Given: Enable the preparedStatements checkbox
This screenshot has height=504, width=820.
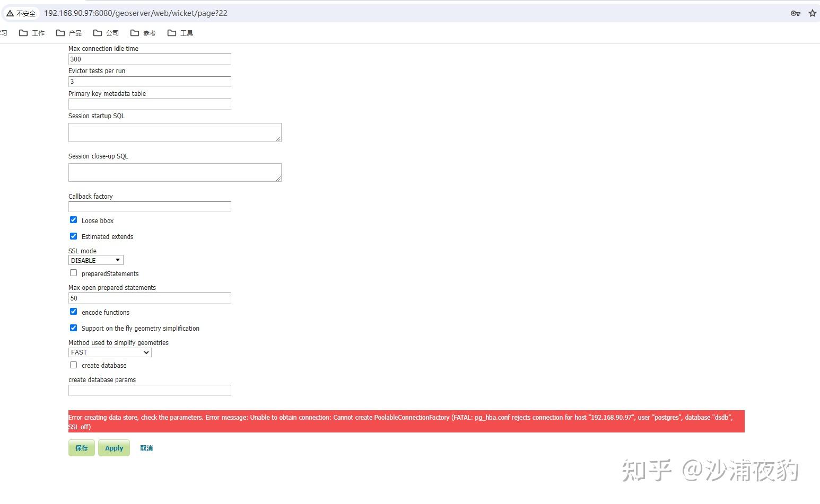Looking at the screenshot, I should pyautogui.click(x=73, y=272).
